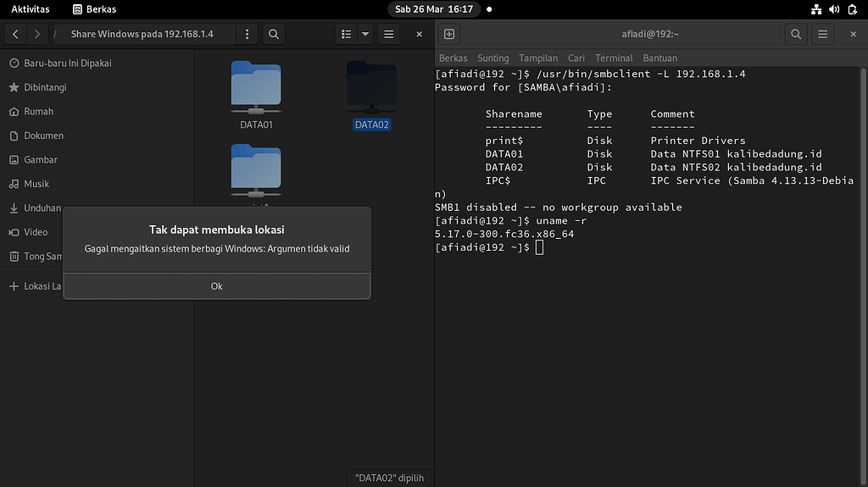Viewport: 868px width, 487px height.
Task: Open Dokumen in the sidebar
Action: [x=43, y=136]
